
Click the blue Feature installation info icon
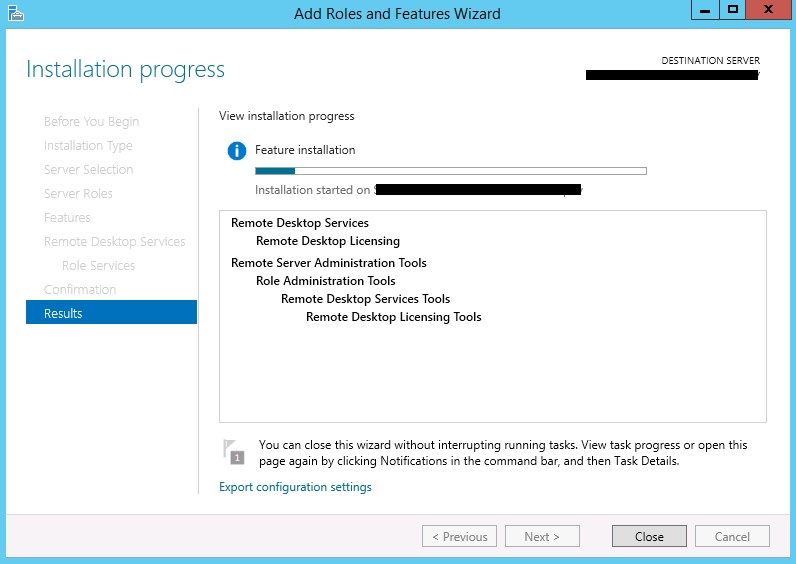tap(237, 151)
